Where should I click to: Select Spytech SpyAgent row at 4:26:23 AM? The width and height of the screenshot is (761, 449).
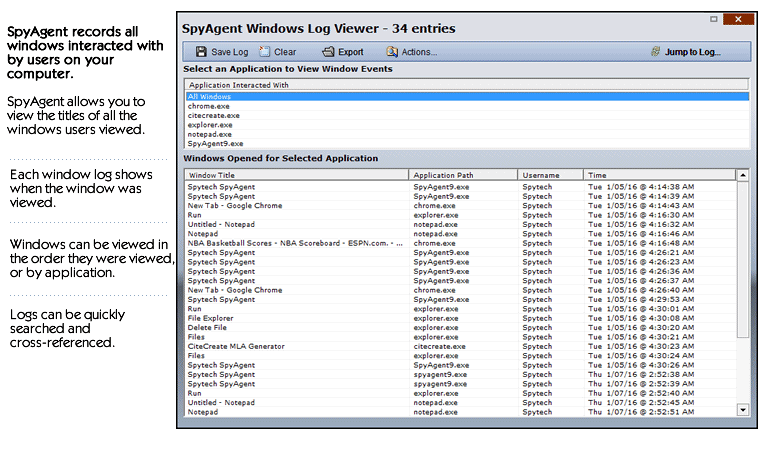click(460, 262)
